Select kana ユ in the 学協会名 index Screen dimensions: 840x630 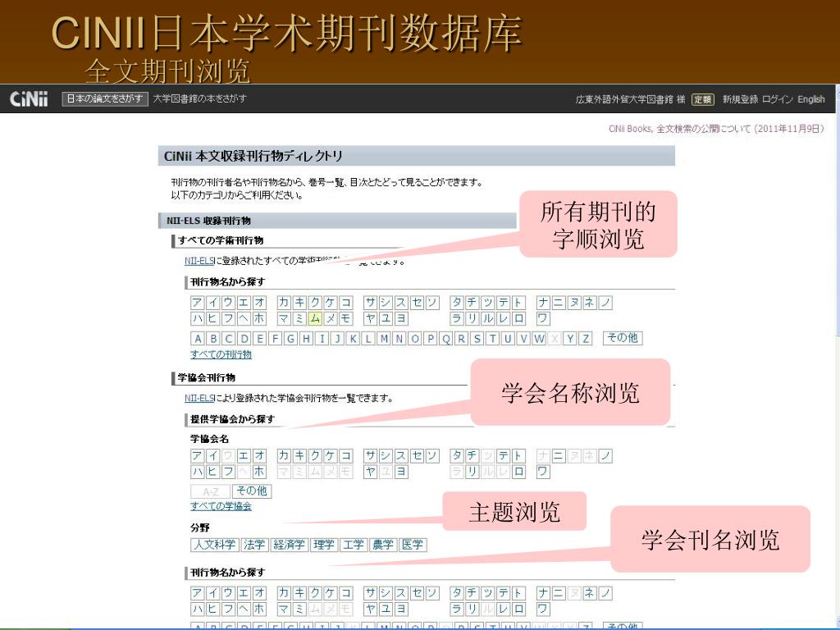coord(386,472)
